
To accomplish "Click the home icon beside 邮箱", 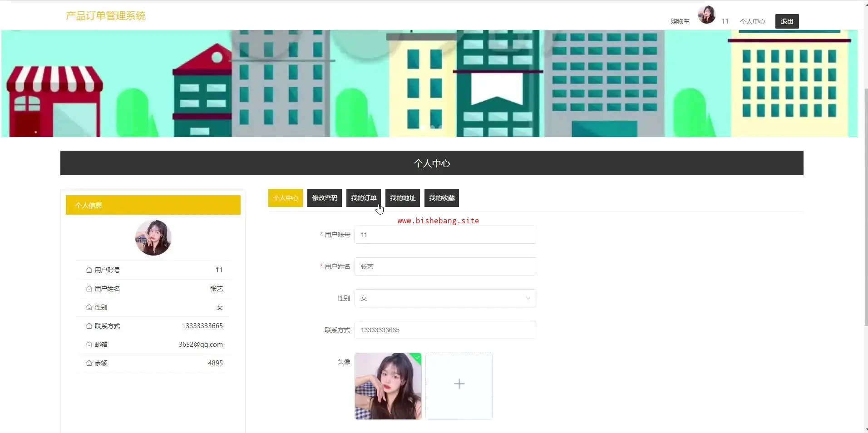I will 89,344.
